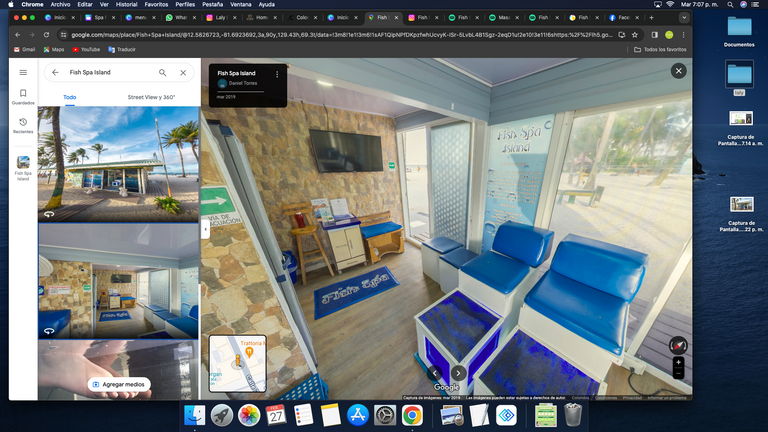Switch to Street View y 360° tab
Image resolution: width=768 pixels, height=432 pixels.
[x=151, y=97]
